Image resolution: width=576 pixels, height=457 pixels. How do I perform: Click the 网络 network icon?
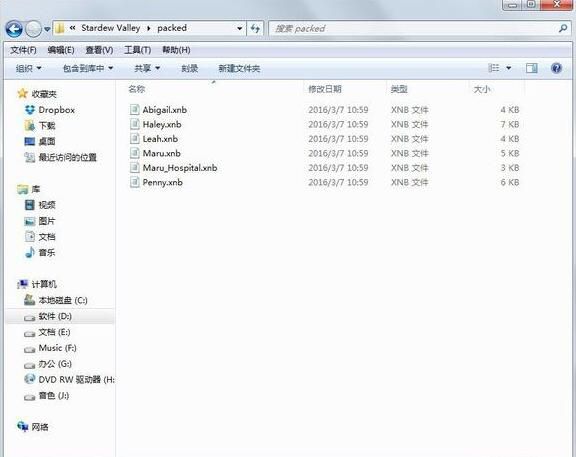click(22, 426)
